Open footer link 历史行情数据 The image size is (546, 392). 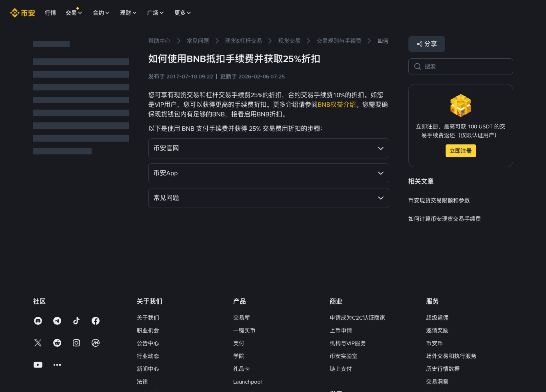(x=443, y=369)
